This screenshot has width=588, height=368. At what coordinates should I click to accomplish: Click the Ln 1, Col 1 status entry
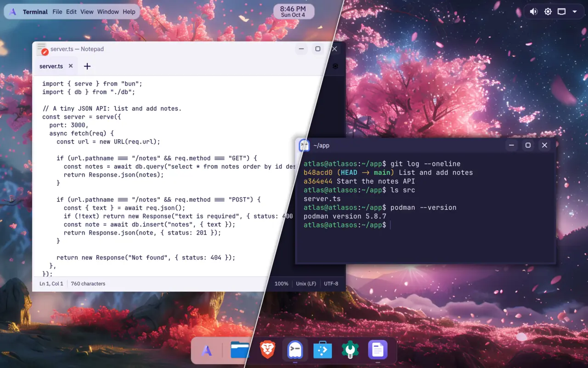tap(51, 284)
